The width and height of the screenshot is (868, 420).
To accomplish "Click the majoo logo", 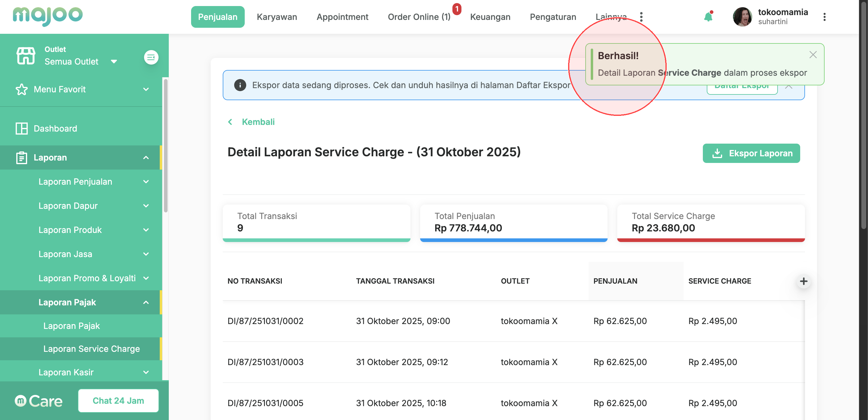I will point(48,15).
